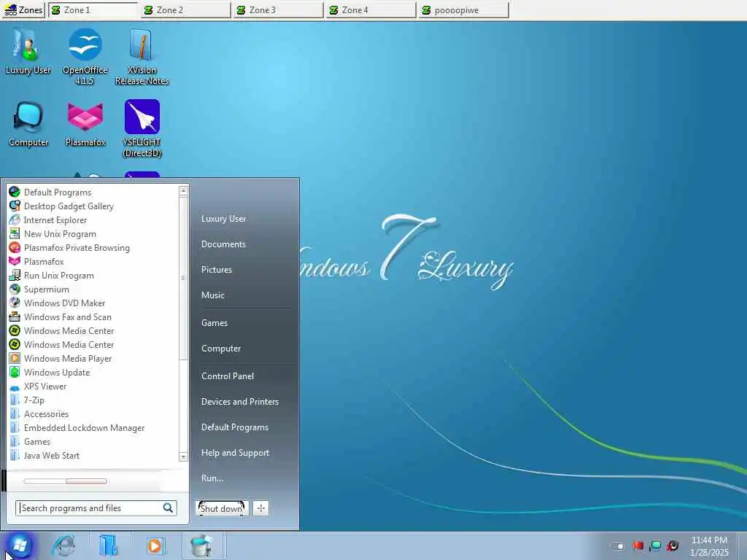Select New Unix Program
The height and width of the screenshot is (560, 747).
pos(60,234)
